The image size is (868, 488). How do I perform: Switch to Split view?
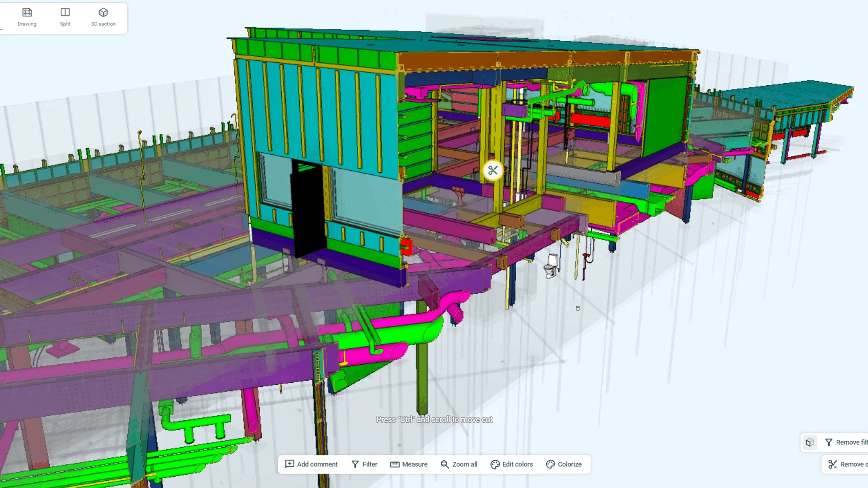pyautogui.click(x=65, y=17)
